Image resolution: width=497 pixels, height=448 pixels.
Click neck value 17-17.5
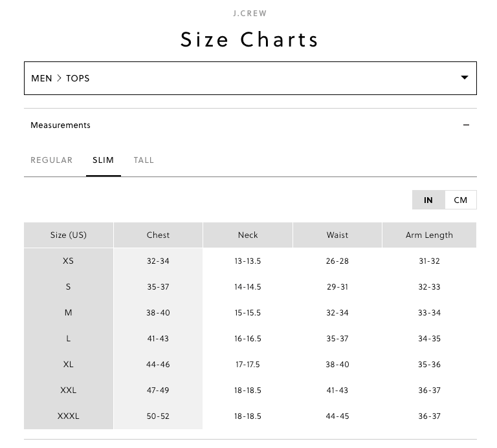[248, 365]
